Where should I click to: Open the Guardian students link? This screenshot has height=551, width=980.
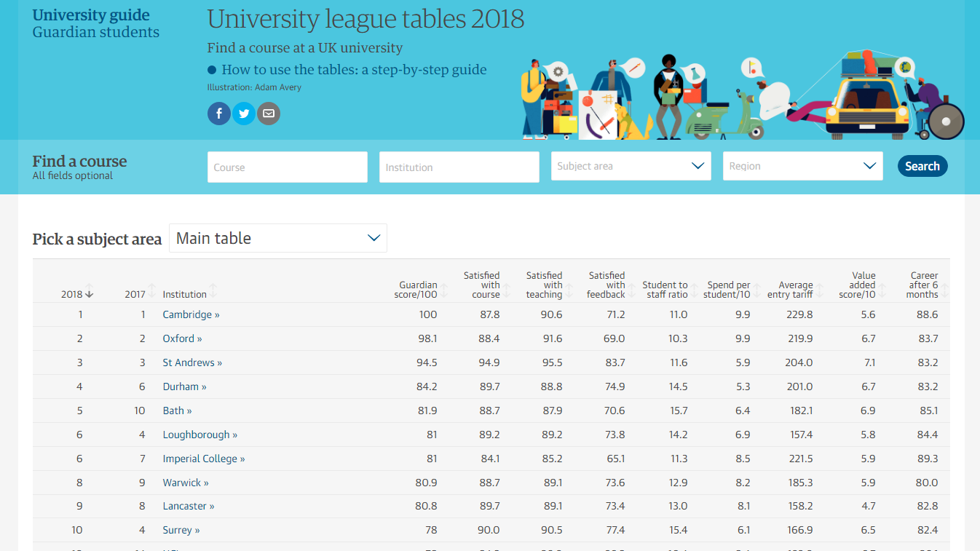pos(96,32)
